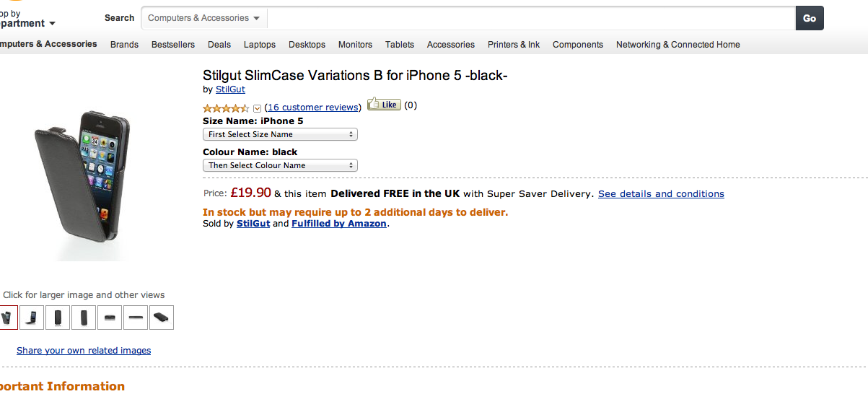Select the second product thumbnail view
This screenshot has width=868, height=394.
[32, 318]
